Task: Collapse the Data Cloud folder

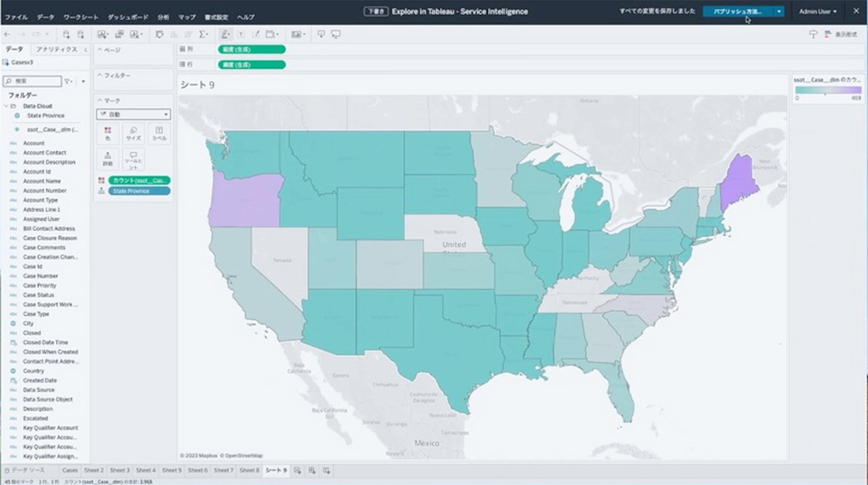Action: click(x=6, y=106)
